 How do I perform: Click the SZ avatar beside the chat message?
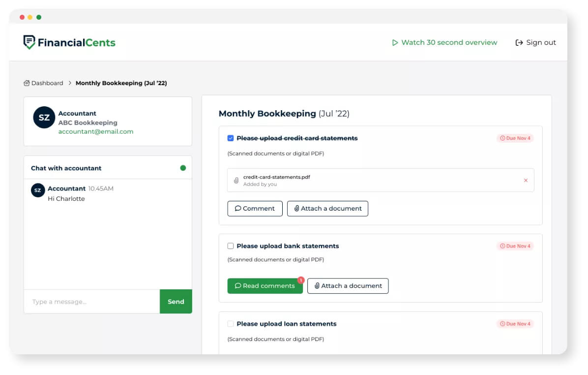point(38,190)
